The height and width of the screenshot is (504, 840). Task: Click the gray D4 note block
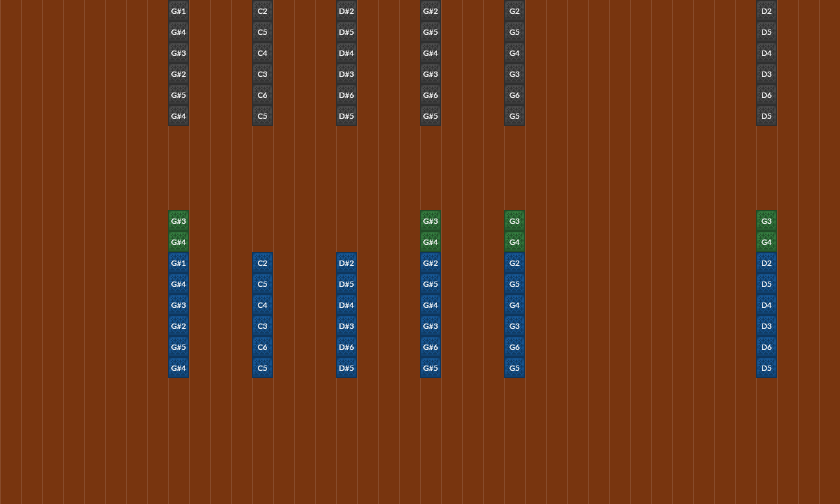tap(766, 52)
